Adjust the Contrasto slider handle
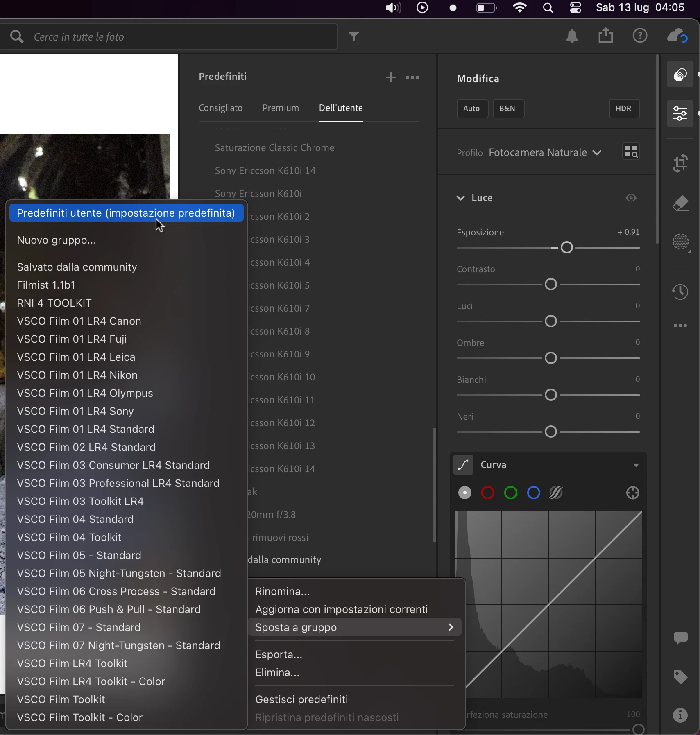 [x=551, y=285]
